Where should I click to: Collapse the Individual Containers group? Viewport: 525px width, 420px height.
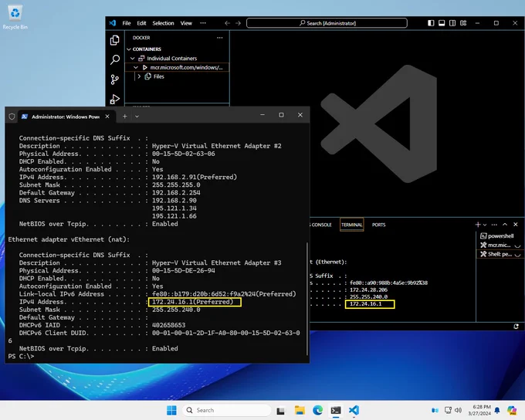click(133, 58)
